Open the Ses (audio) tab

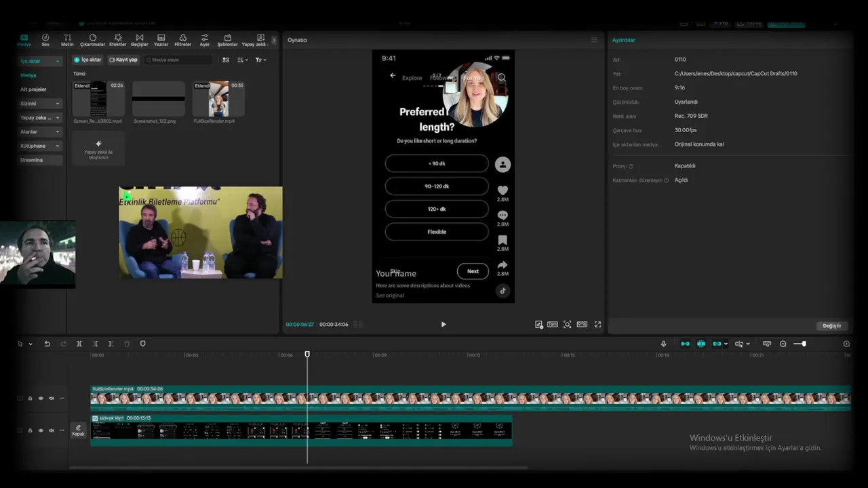click(45, 40)
